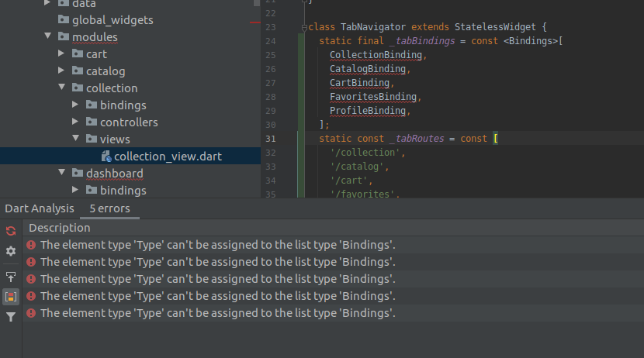Click CollectionBinding in the code editor
This screenshot has height=358, width=644.
point(376,55)
